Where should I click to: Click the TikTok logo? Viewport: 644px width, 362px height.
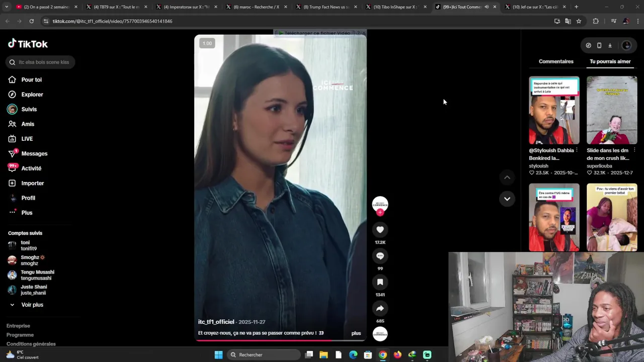pos(28,44)
